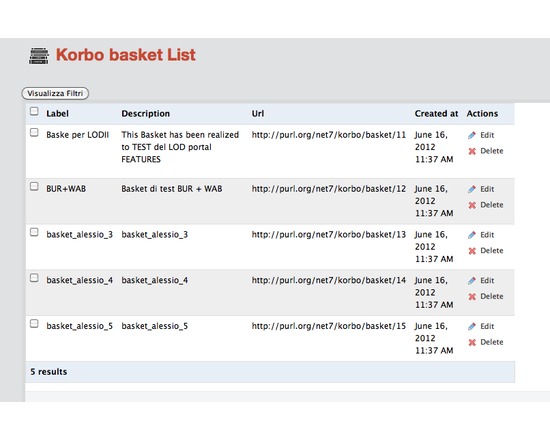Image resolution: width=550 pixels, height=440 pixels.
Task: Click the Actions column header
Action: pos(482,114)
